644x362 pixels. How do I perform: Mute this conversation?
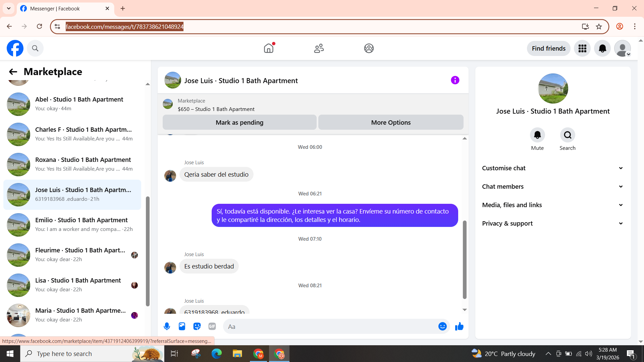pos(537,135)
